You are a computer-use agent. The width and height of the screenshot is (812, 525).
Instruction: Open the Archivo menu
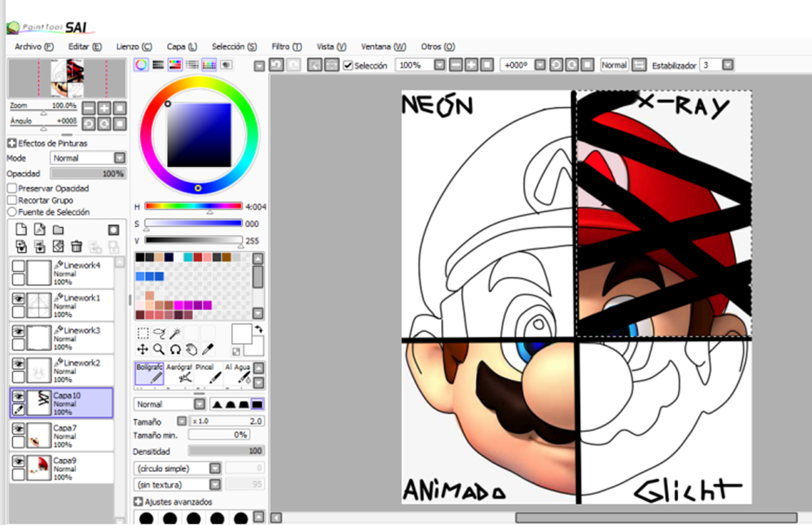point(34,46)
